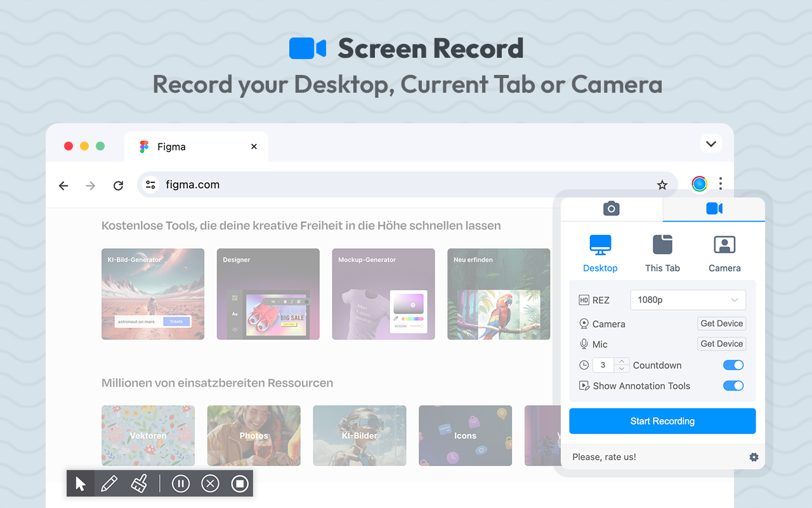Select the paintbrush annotation tool
This screenshot has height=508, width=812.
[139, 483]
